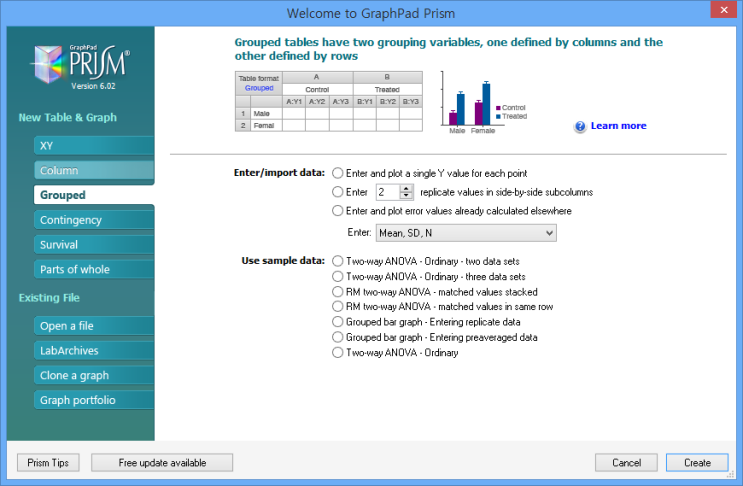
Task: Select 'RM two-way ANOVA - matched values in same row'
Action: tap(337, 306)
